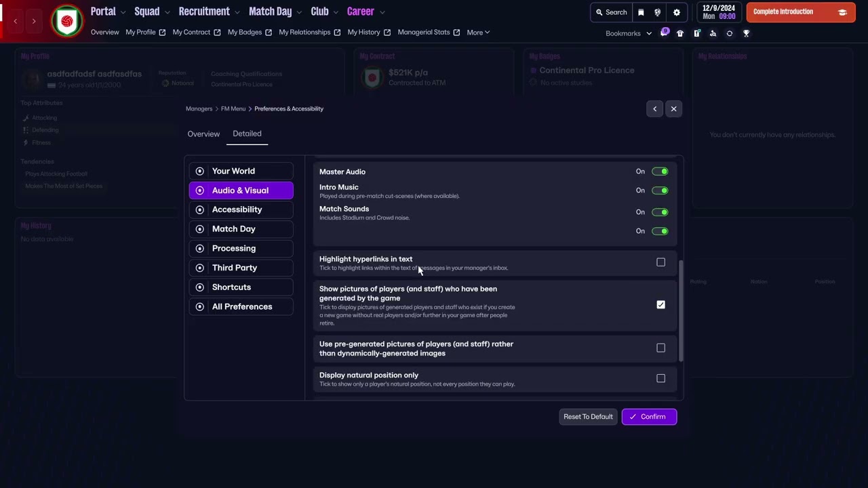Open the More submenu dropdown
Viewport: 868px width, 488px height.
click(x=478, y=33)
